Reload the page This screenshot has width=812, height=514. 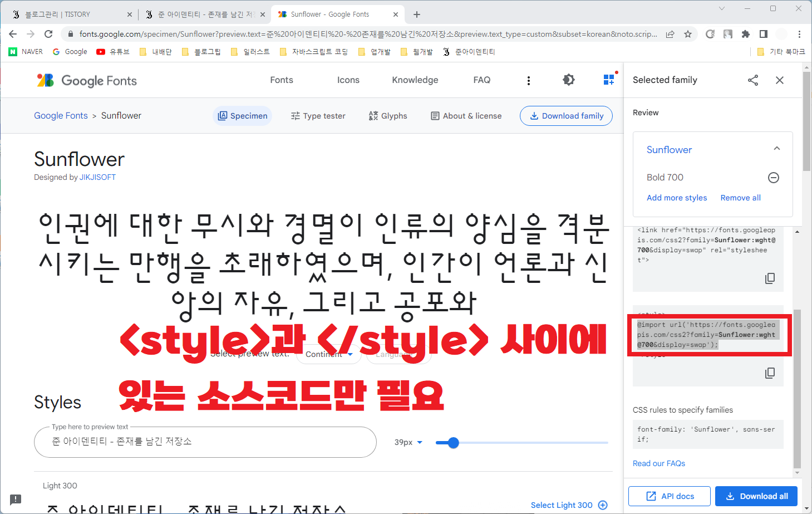point(48,34)
